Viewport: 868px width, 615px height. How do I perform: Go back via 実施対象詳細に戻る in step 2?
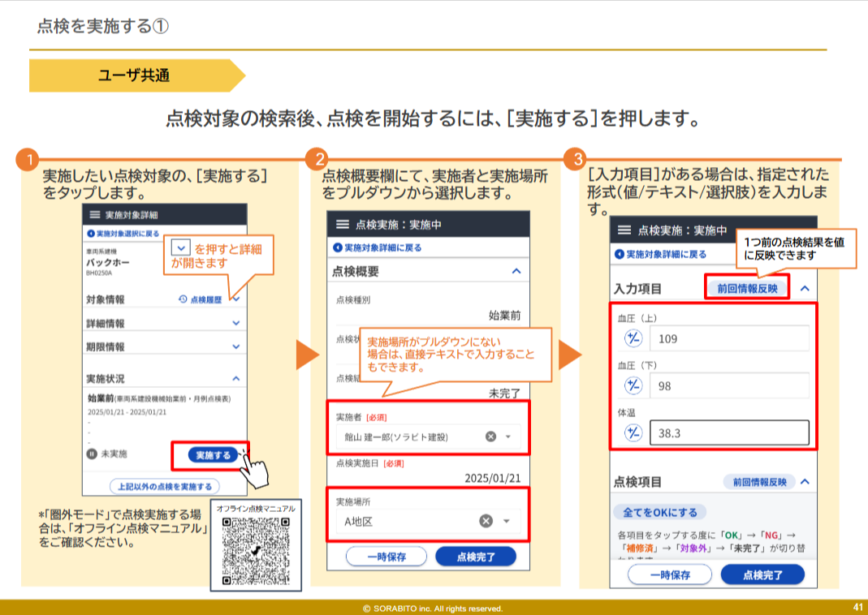[378, 247]
